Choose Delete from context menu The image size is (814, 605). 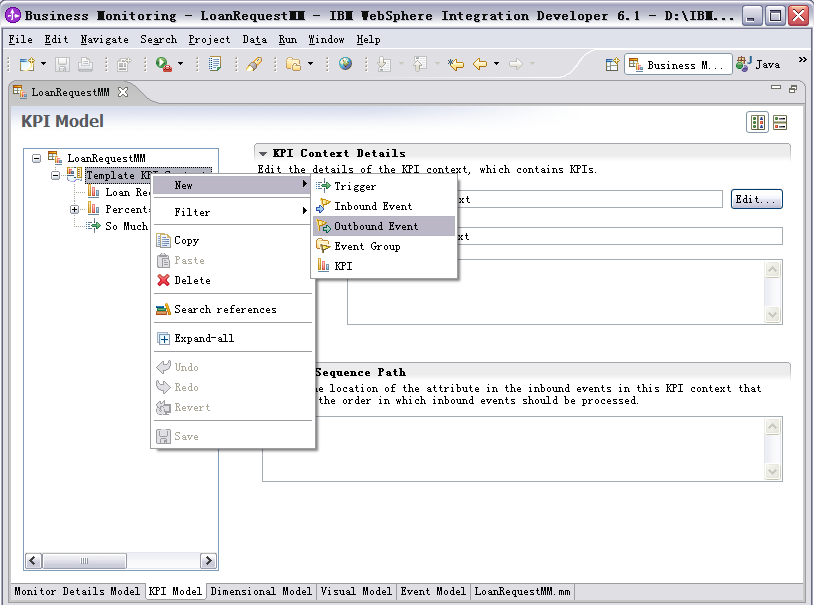232,280
